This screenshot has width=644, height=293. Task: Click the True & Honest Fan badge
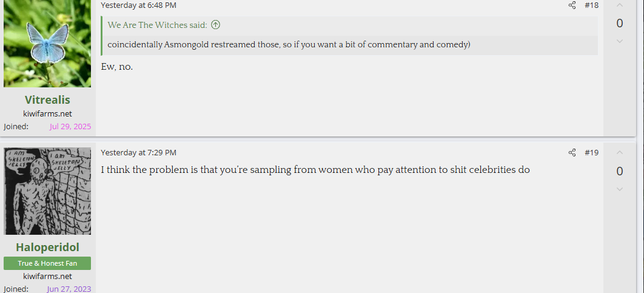[47, 263]
